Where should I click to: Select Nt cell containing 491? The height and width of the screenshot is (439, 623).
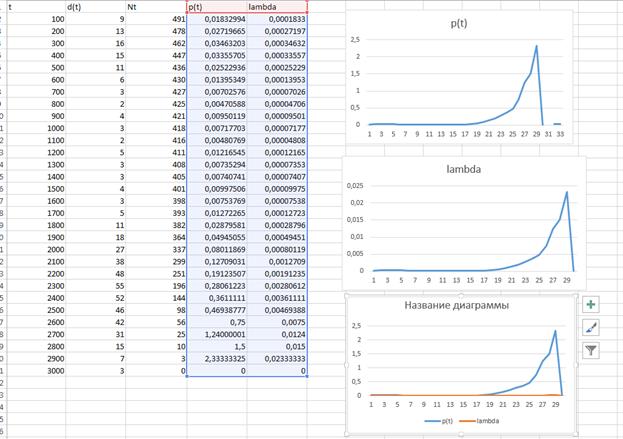(x=156, y=19)
